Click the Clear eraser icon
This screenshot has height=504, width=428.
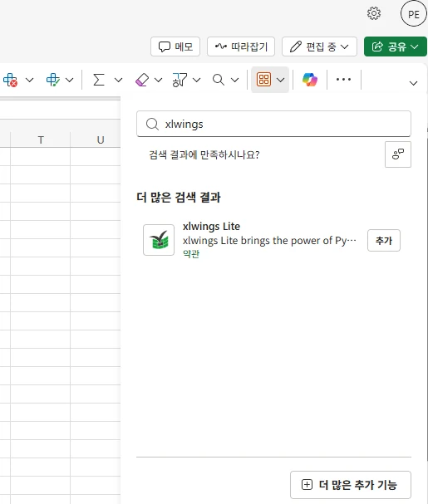(142, 80)
